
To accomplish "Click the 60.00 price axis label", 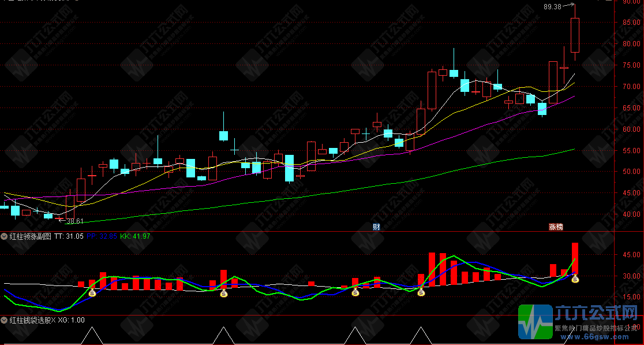I will pyautogui.click(x=631, y=129).
